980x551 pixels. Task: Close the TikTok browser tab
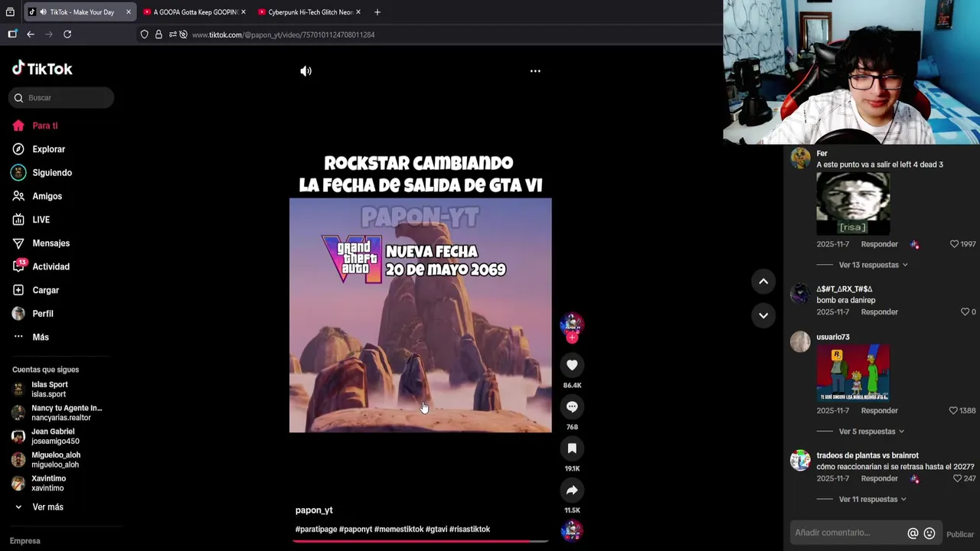pyautogui.click(x=128, y=12)
